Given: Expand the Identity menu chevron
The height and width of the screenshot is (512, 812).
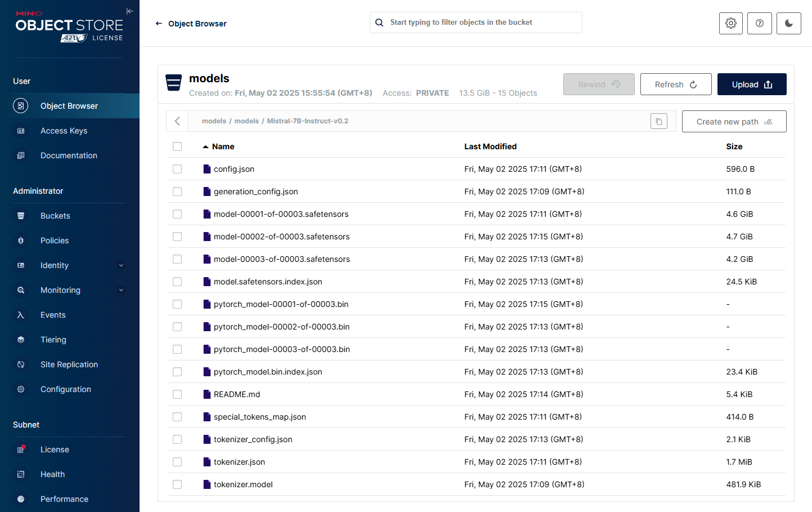Looking at the screenshot, I should tap(121, 265).
